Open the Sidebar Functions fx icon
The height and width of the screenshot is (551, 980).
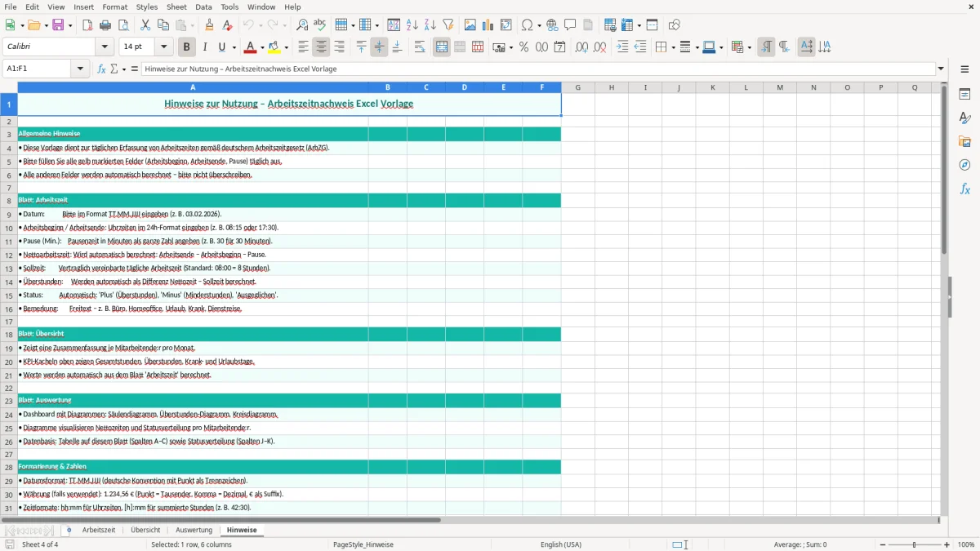(964, 189)
